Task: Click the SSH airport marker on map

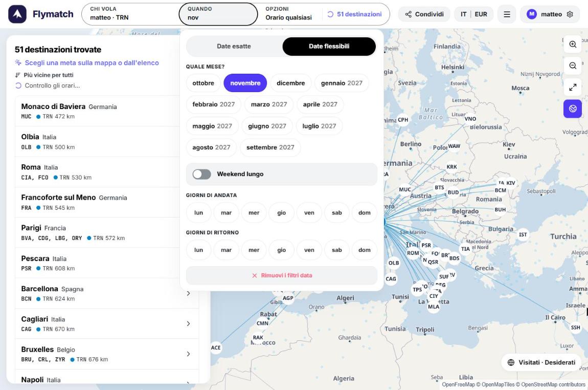Action: pyautogui.click(x=575, y=328)
